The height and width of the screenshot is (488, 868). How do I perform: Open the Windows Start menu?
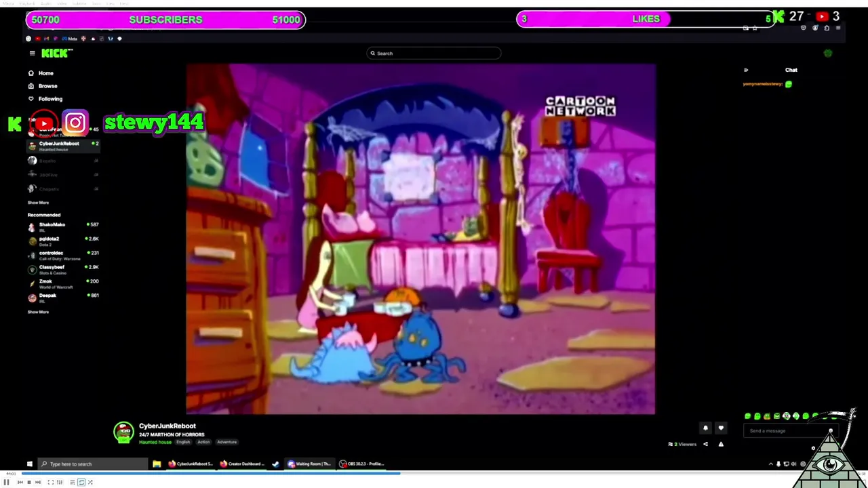pyautogui.click(x=29, y=464)
